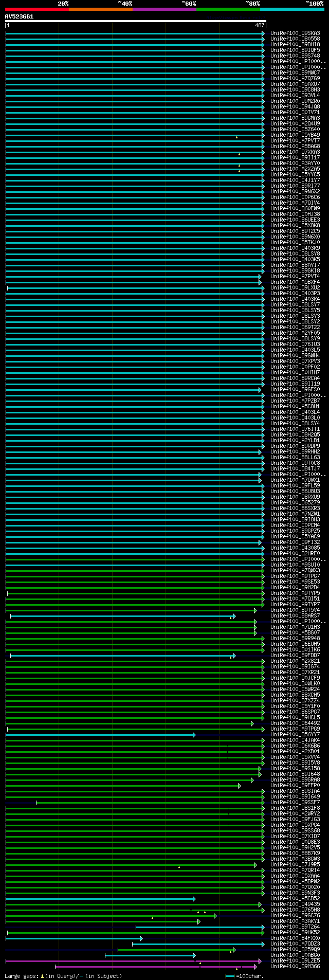This screenshot has height=980, width=329.
Task: Select hit UniRef100_A2Q4U9
Action: pos(295,123)
